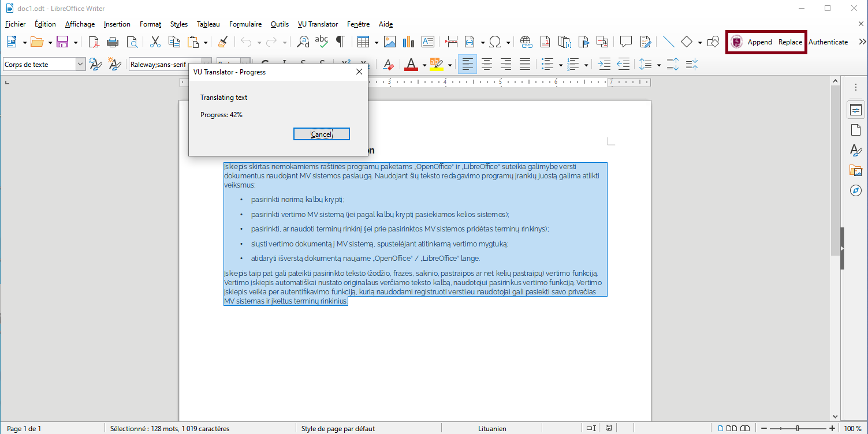Screen dimensions: 868x434
Task: Open the Affichage menu
Action: click(80, 24)
